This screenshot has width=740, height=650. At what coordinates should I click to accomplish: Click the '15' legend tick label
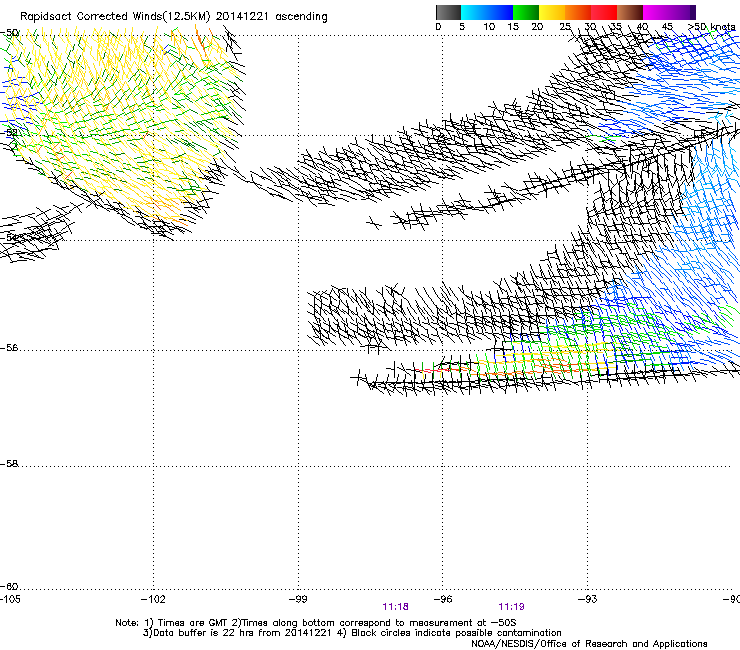[513, 27]
